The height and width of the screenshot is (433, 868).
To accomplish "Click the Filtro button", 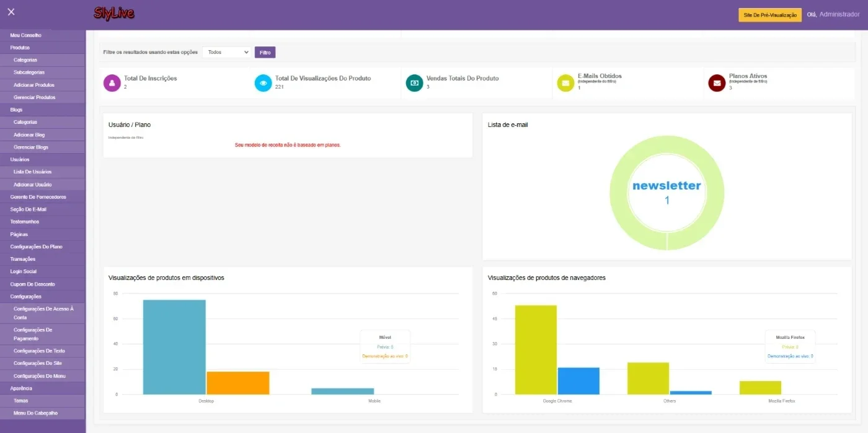I will [x=265, y=52].
